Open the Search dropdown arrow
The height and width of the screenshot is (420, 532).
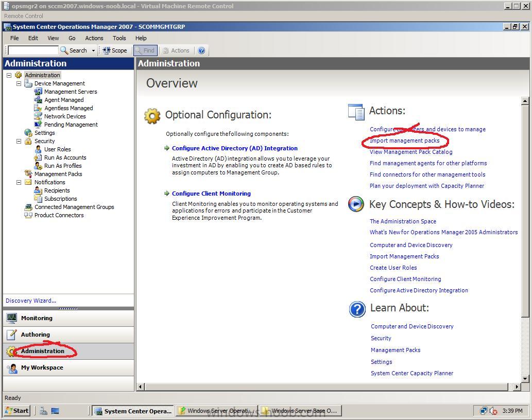coord(93,50)
